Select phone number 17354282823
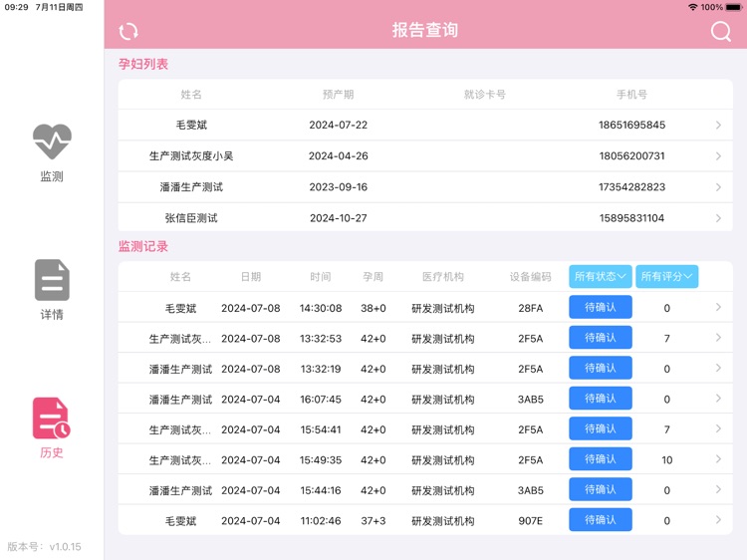 coord(631,186)
